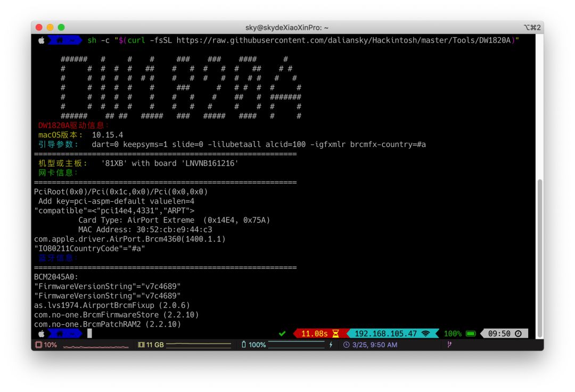This screenshot has height=392, width=575.
Task: Click the as.lvs1974.AirportBrcmFixup (2.0.6) line
Action: click(x=112, y=306)
